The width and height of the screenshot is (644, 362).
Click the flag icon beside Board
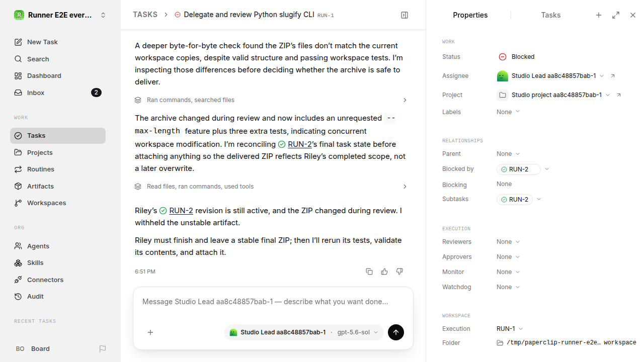(x=103, y=348)
